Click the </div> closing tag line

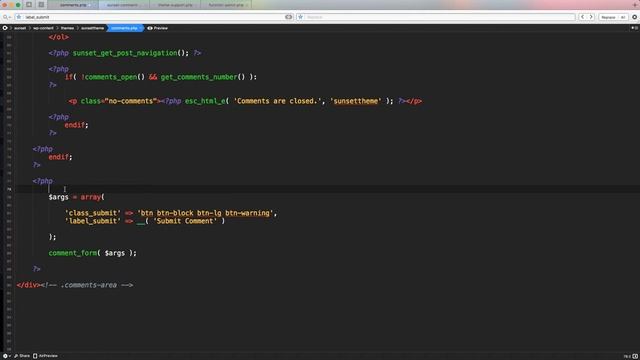tap(75, 285)
